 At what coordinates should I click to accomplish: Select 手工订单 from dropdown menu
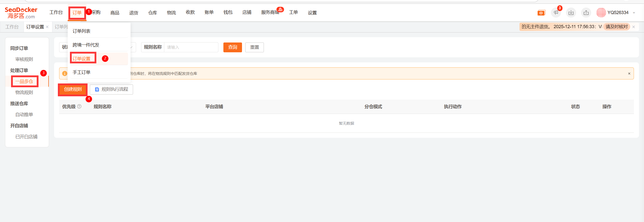click(82, 72)
